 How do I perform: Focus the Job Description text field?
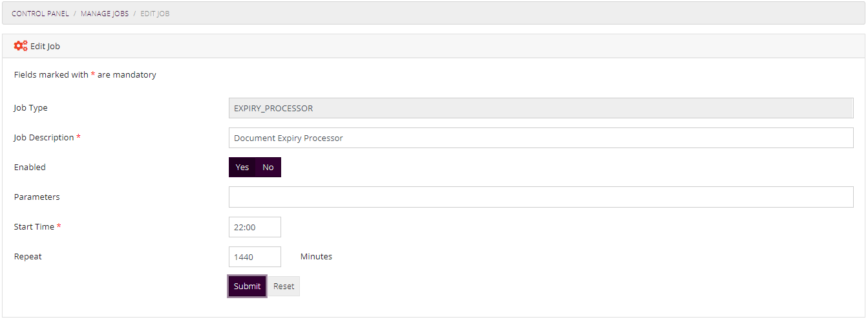(541, 138)
